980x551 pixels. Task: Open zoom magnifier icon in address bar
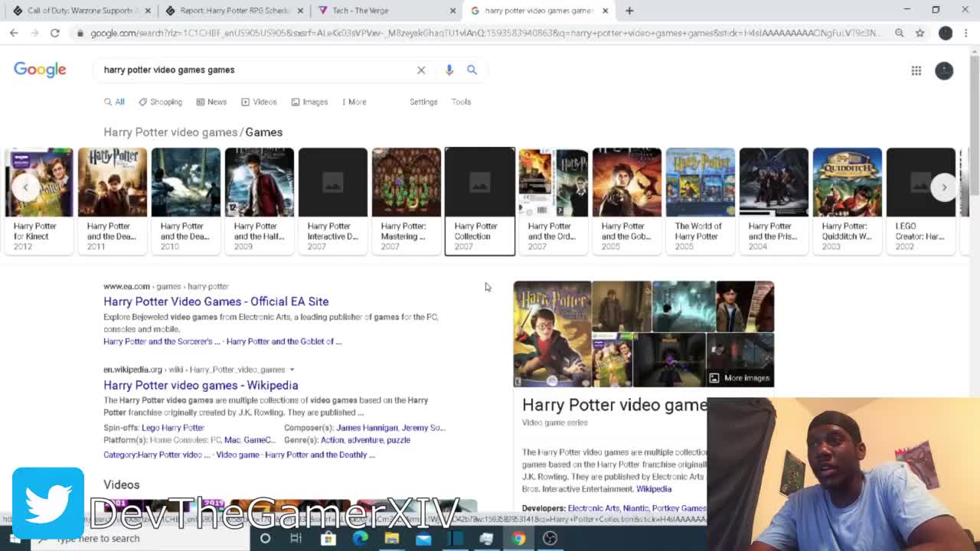coord(899,33)
